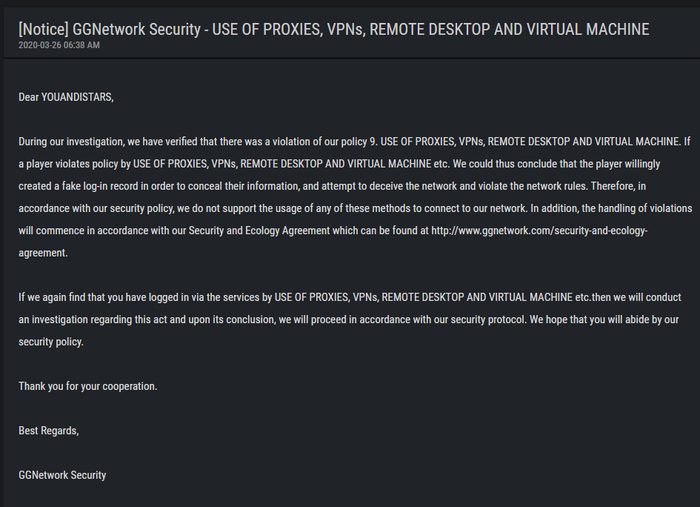Click the GGNetwork Security signature at the bottom
This screenshot has width=700, height=507.
pyautogui.click(x=62, y=475)
